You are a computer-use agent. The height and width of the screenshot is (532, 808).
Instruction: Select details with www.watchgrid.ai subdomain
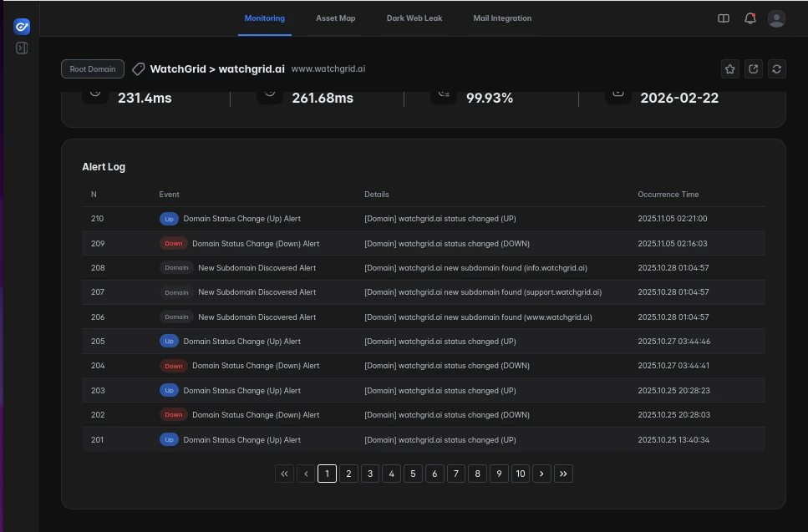click(478, 317)
